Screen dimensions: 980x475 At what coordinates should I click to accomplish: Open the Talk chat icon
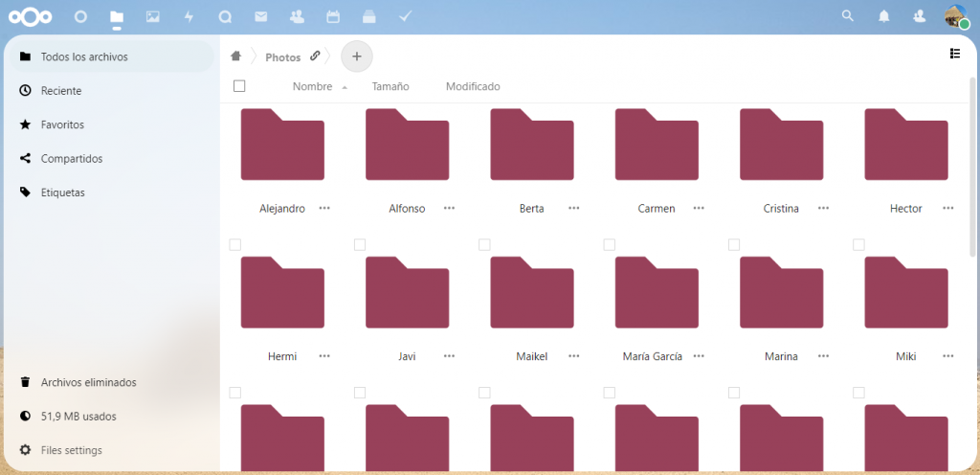tap(225, 17)
